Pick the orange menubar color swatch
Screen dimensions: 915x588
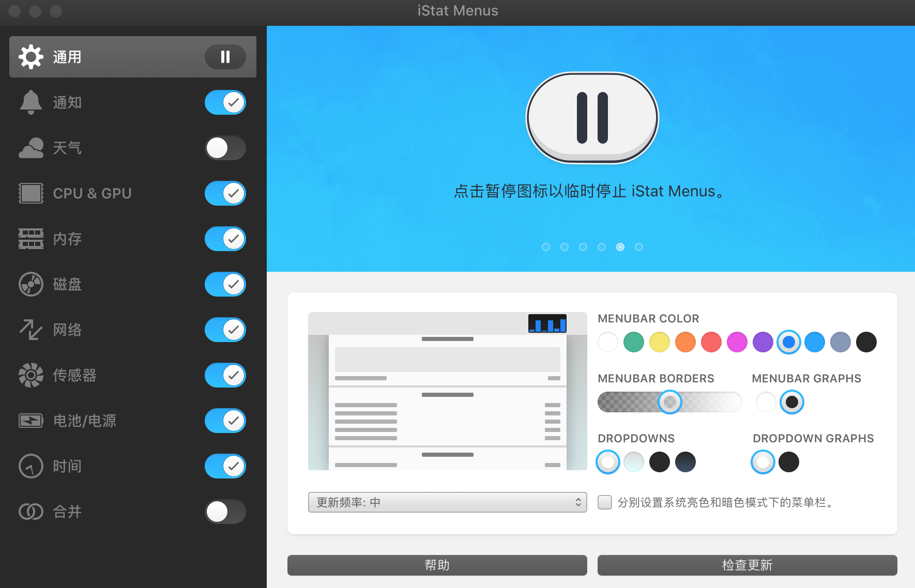[685, 342]
